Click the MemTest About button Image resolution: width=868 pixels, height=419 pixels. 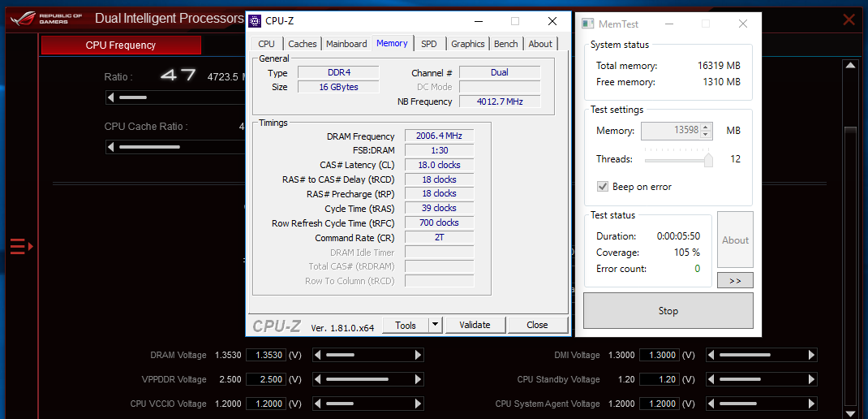click(735, 240)
